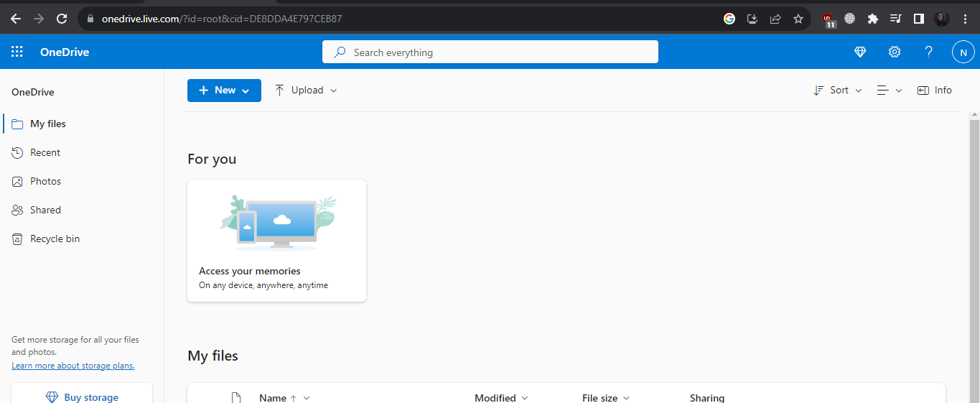The image size is (980, 403).
Task: Open Photos in the sidebar
Action: pyautogui.click(x=82, y=181)
